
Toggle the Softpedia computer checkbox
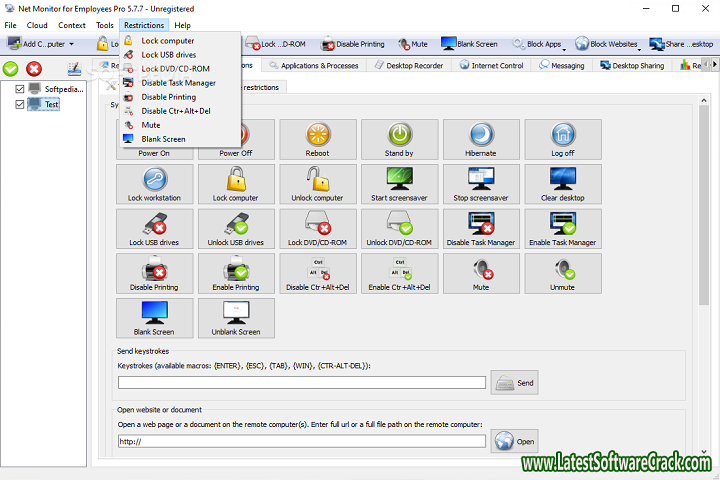21,88
